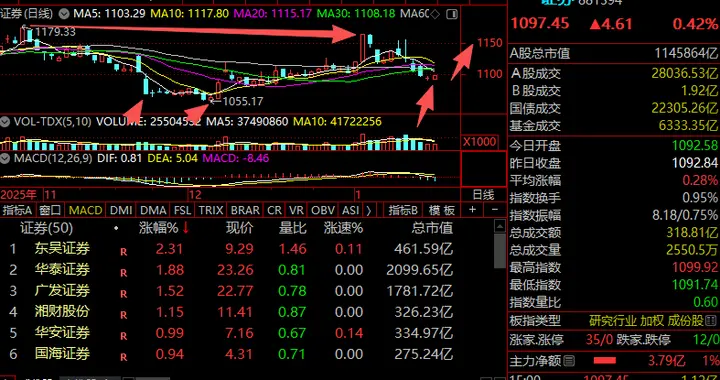Select the 湘财股份 row
The height and width of the screenshot is (380, 720).
pyautogui.click(x=246, y=312)
